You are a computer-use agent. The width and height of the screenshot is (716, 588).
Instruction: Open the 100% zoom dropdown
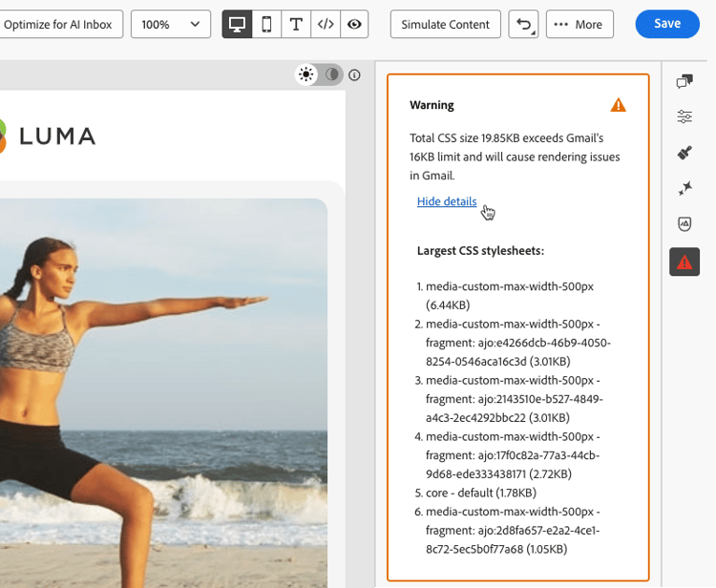[171, 24]
